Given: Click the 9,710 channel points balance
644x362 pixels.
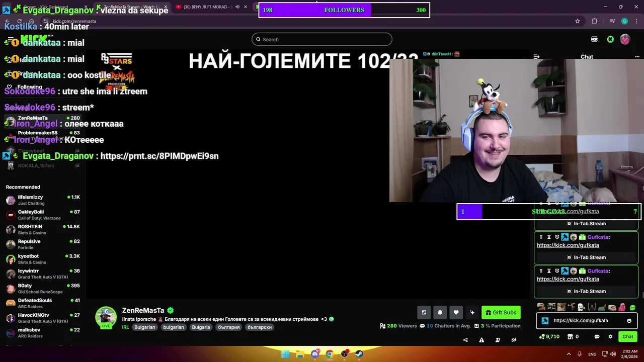Looking at the screenshot, I should coord(549,336).
